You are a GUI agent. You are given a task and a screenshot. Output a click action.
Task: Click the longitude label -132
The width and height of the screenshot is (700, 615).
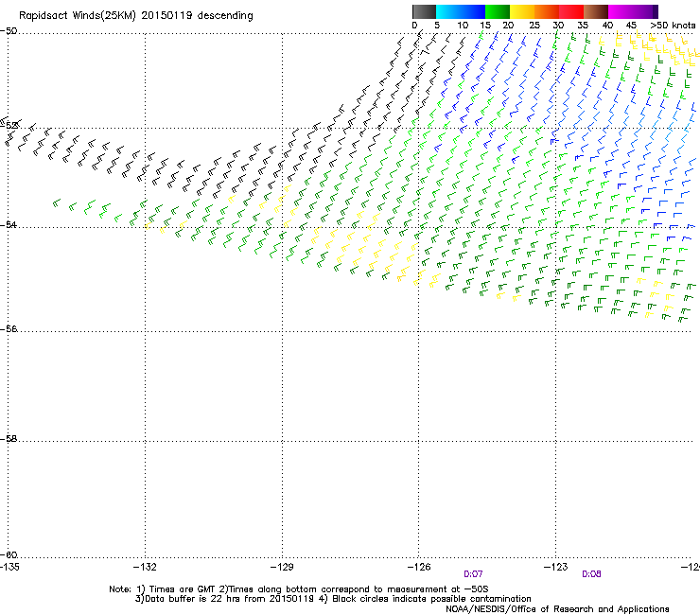145,567
